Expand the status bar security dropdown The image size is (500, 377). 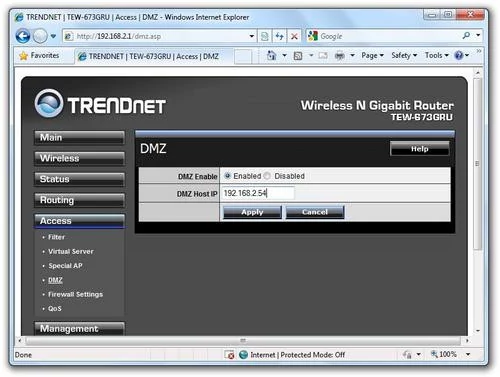tap(419, 355)
